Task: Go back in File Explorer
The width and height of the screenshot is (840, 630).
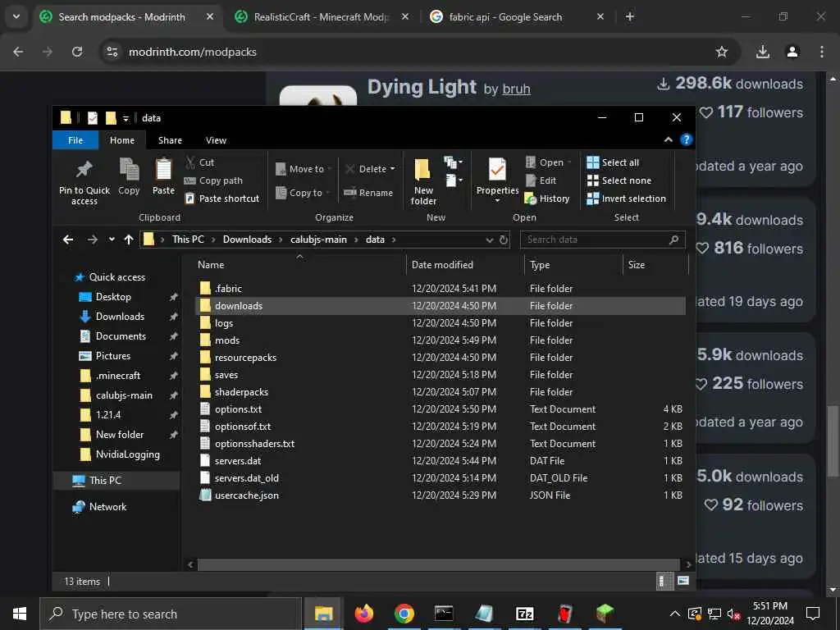Action: (68, 240)
